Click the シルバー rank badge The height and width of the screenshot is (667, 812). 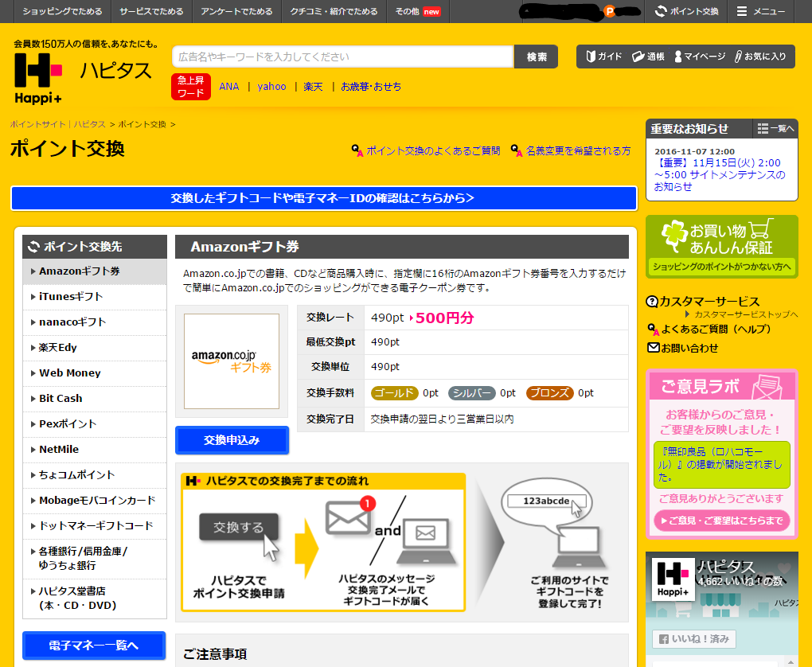[x=471, y=393]
